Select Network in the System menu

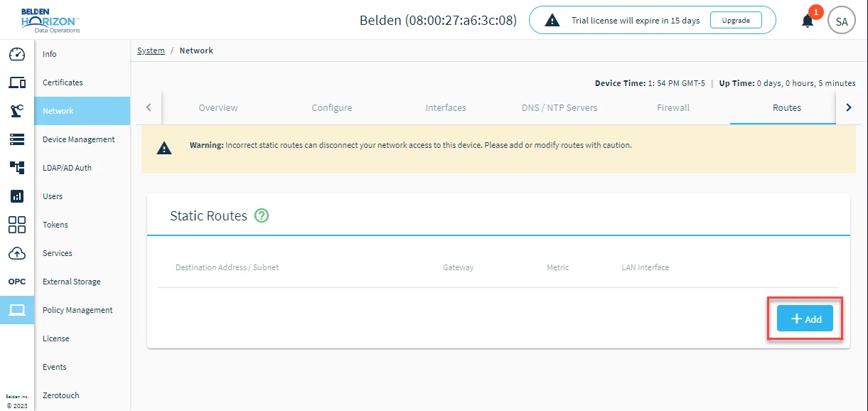(x=82, y=111)
